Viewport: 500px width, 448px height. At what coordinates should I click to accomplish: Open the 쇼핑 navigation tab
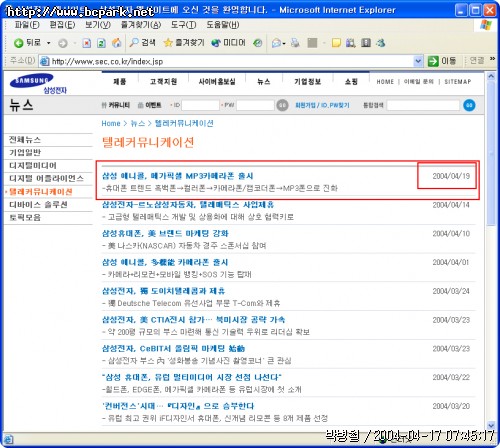[x=351, y=81]
